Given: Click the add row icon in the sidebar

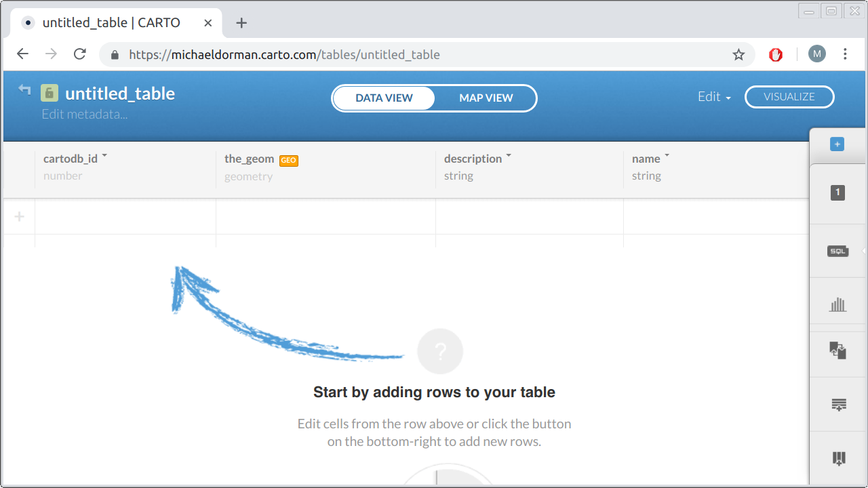Looking at the screenshot, I should point(839,405).
